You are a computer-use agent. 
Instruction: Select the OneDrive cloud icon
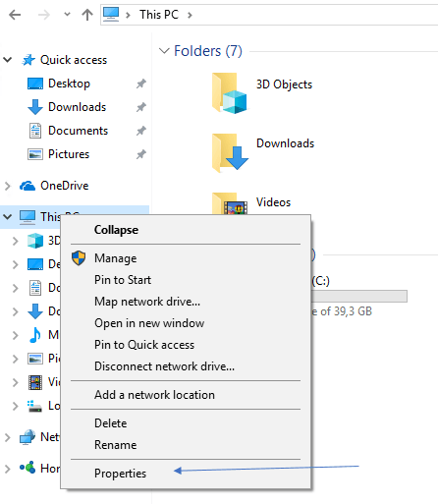[27, 186]
